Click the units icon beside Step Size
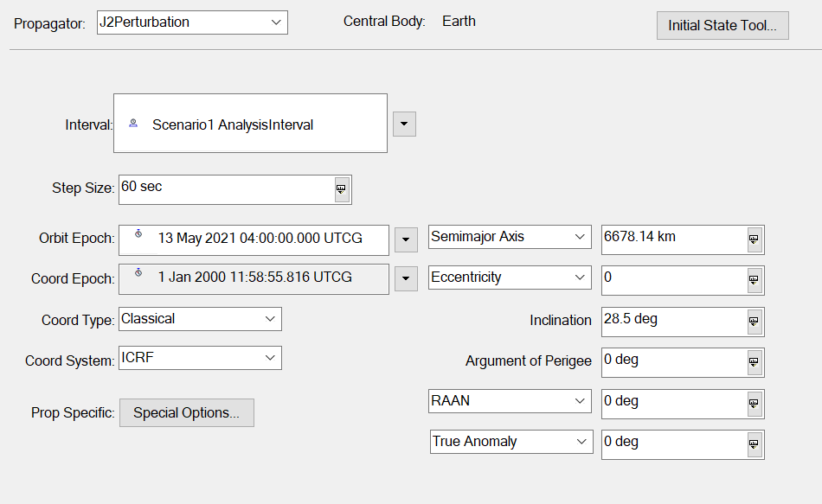822x504 pixels. (341, 188)
